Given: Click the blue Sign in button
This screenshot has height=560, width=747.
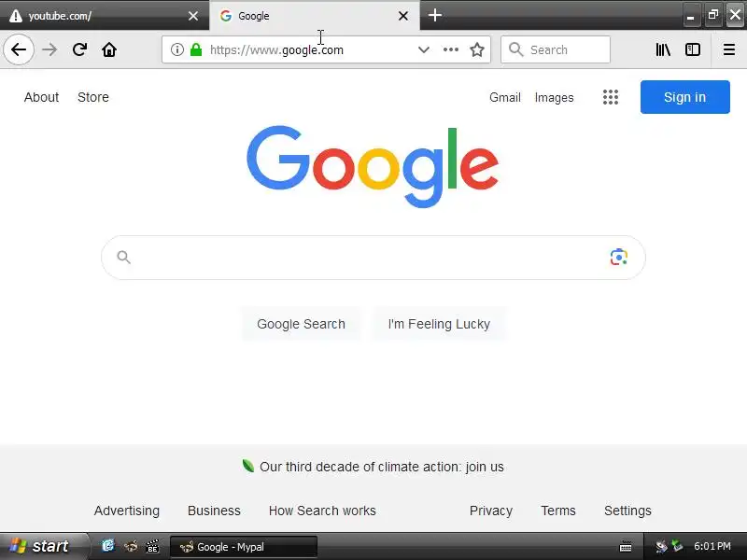Looking at the screenshot, I should (685, 97).
